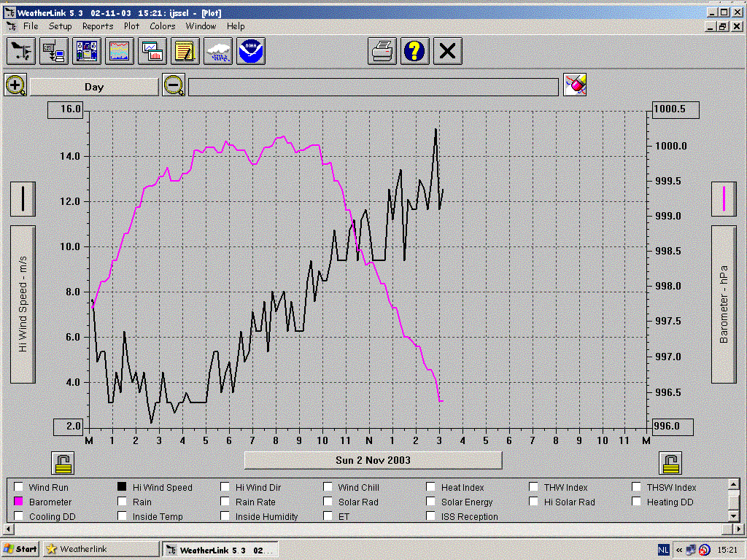Click the notepad notes toolbar icon
The height and width of the screenshot is (560, 747).
tap(185, 52)
